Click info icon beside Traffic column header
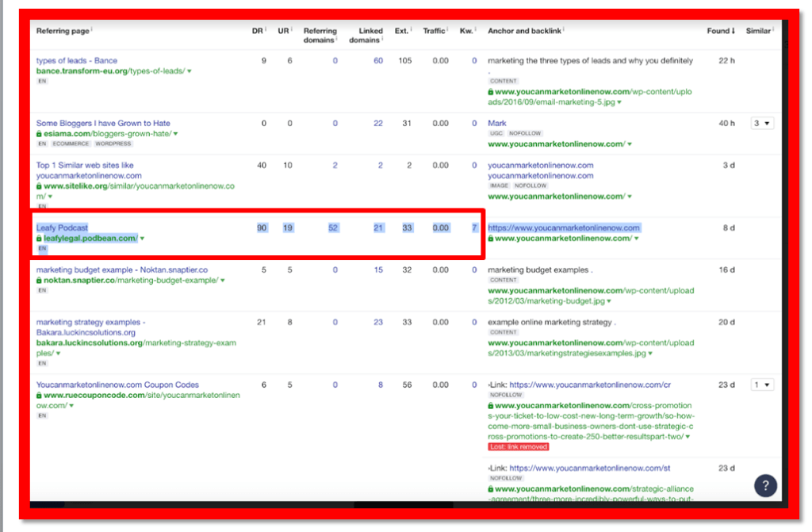 [449, 29]
